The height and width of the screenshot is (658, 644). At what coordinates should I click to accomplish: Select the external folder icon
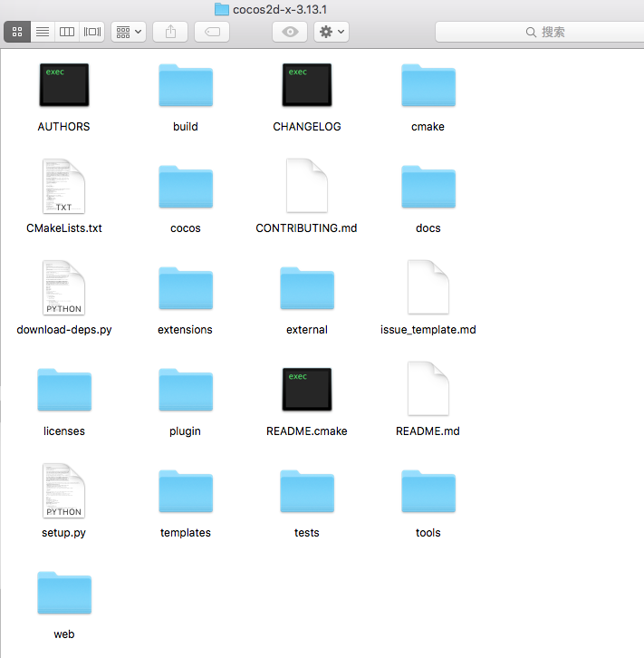click(307, 288)
